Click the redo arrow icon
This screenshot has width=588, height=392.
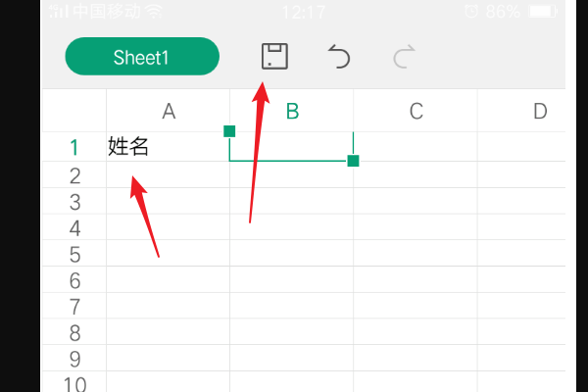[403, 57]
